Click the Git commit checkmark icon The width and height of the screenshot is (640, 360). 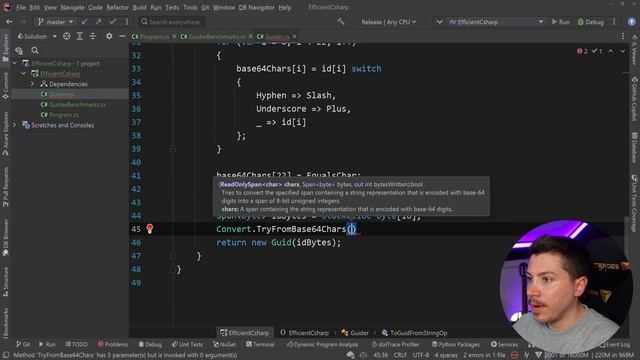click(113, 22)
